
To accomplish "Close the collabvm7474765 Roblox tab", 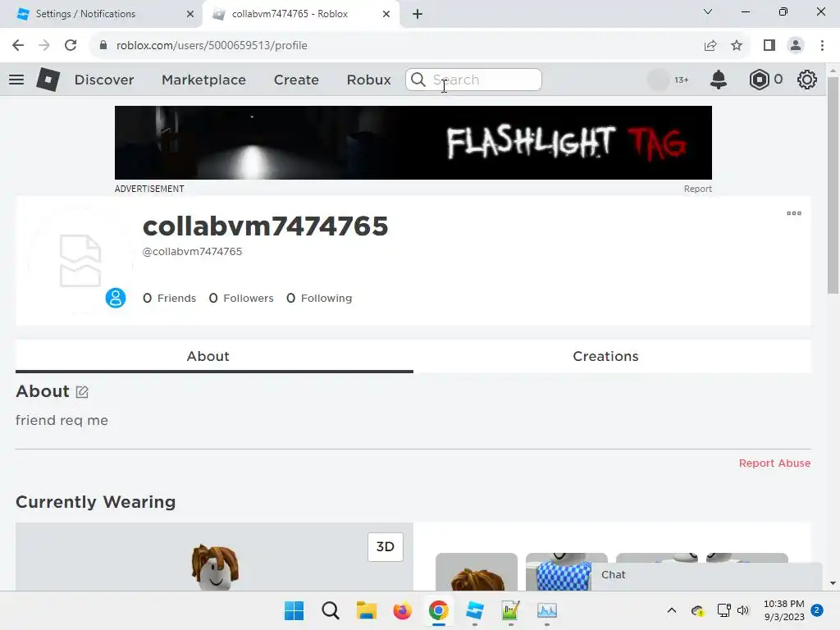I will 386,14.
